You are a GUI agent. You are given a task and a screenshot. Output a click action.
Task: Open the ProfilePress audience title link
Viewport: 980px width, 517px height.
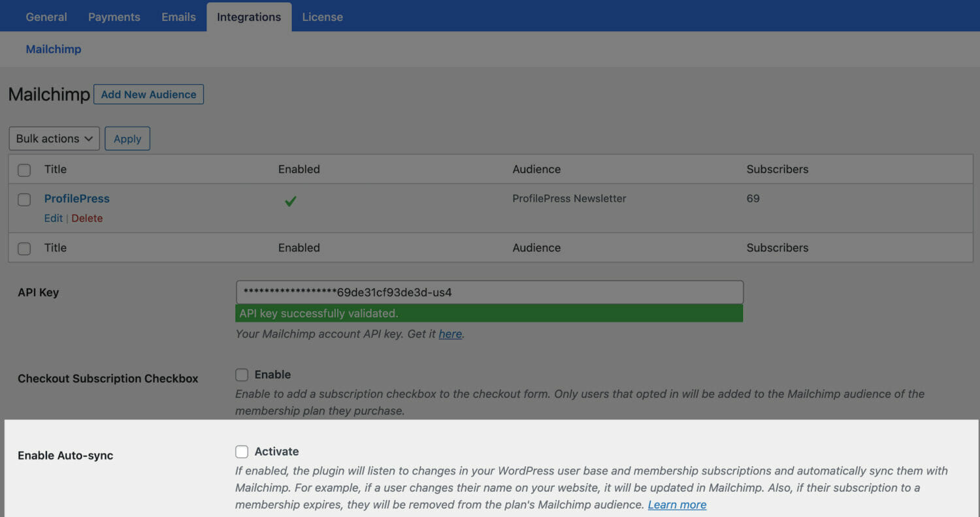click(x=77, y=198)
